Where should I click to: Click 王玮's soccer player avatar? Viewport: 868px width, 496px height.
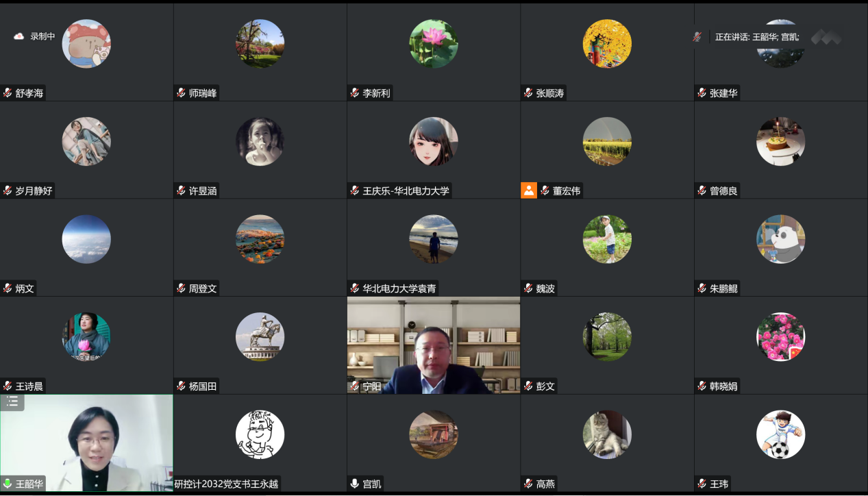click(x=780, y=434)
